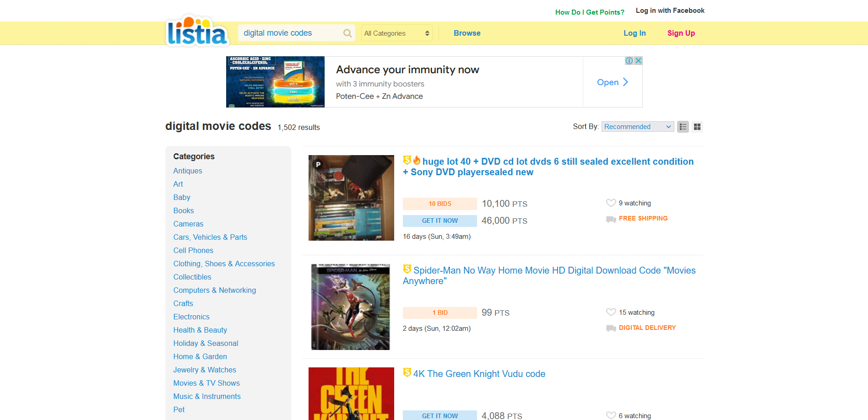Image resolution: width=868 pixels, height=420 pixels.
Task: Click truck icon next to DIGITAL DELIVERY
Action: [611, 328]
